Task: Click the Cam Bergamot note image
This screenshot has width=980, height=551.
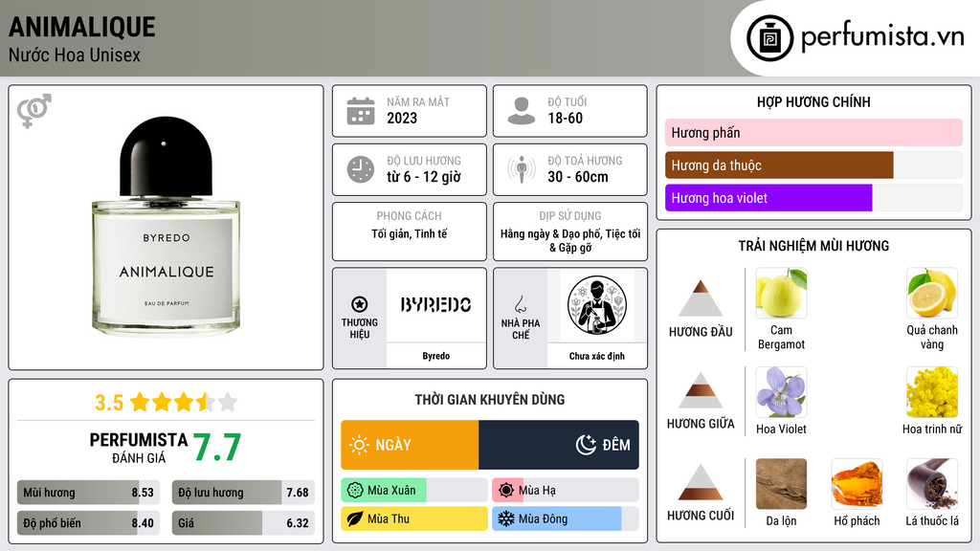Action: click(781, 293)
